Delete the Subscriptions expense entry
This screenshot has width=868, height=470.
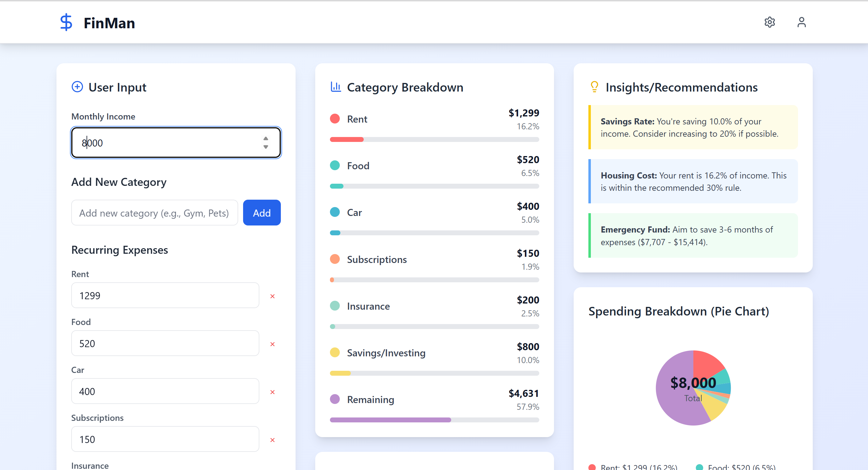click(272, 440)
